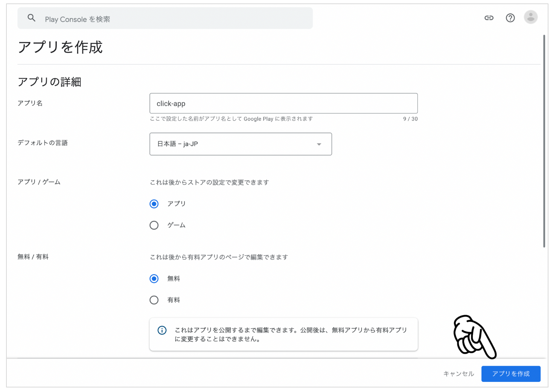
Task: Open the help question mark icon
Action: [x=510, y=18]
